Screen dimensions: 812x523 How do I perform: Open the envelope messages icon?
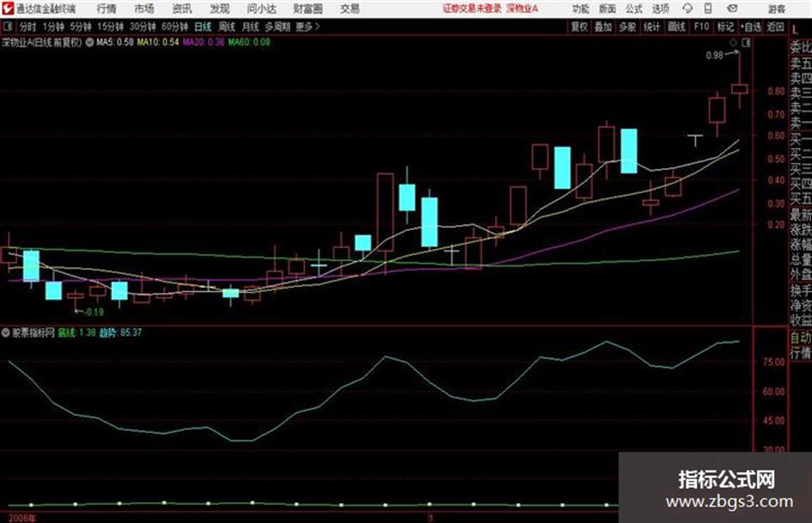[x=732, y=9]
